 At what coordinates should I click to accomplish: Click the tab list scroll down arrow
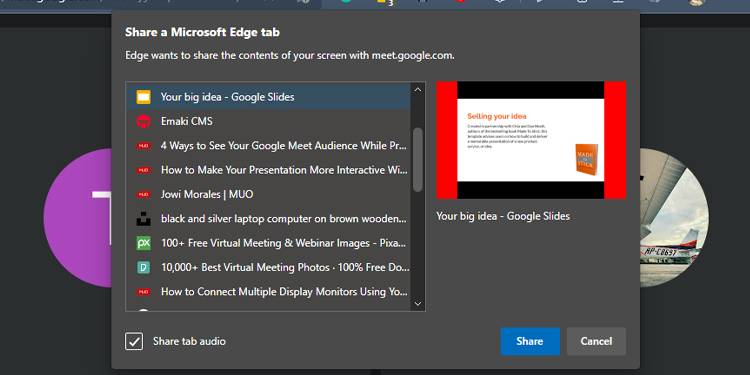(x=418, y=303)
